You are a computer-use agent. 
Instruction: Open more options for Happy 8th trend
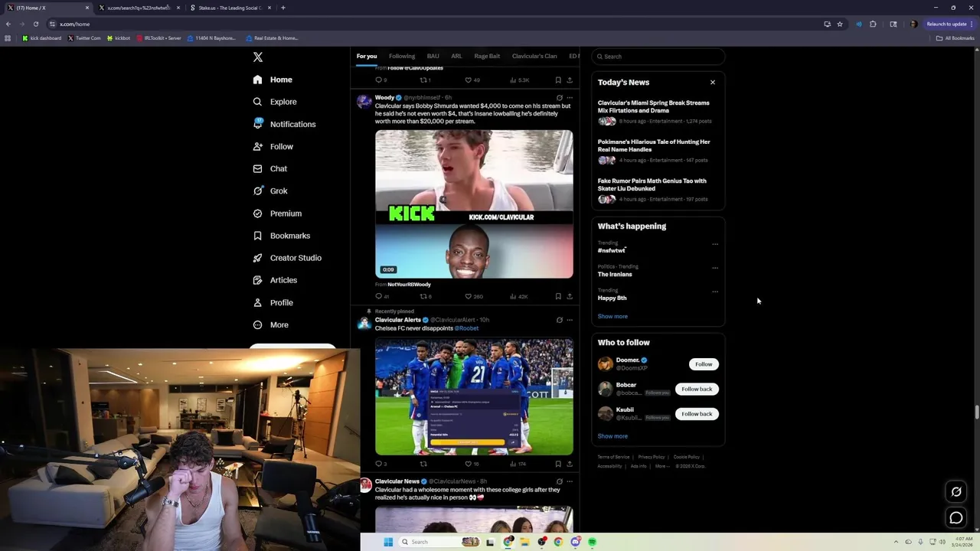(715, 292)
